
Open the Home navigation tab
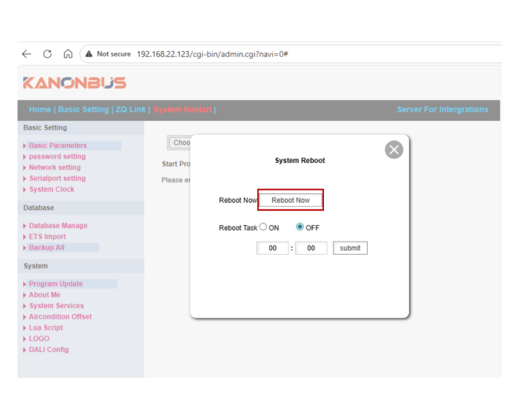pyautogui.click(x=40, y=110)
